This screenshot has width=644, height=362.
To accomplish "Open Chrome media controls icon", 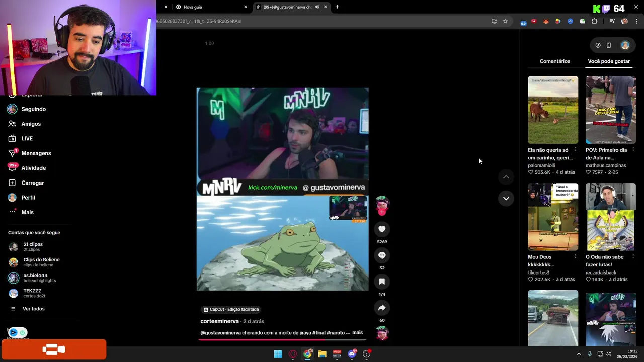I will [x=612, y=21].
